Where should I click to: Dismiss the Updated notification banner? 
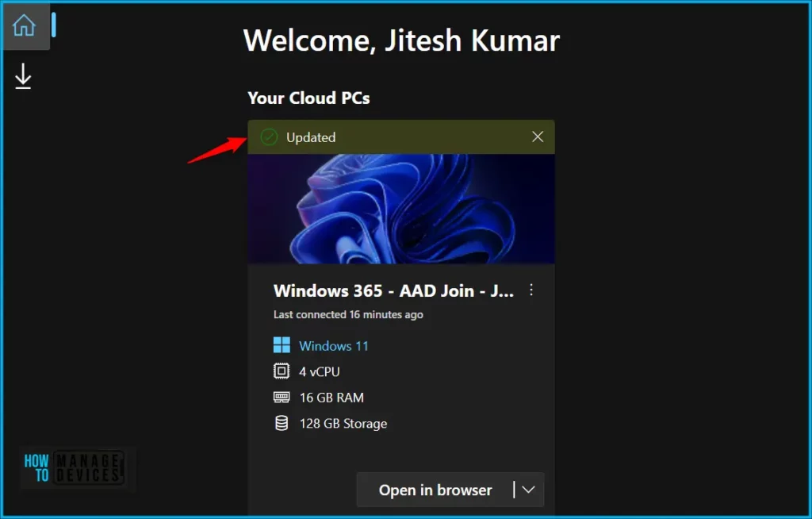(538, 136)
